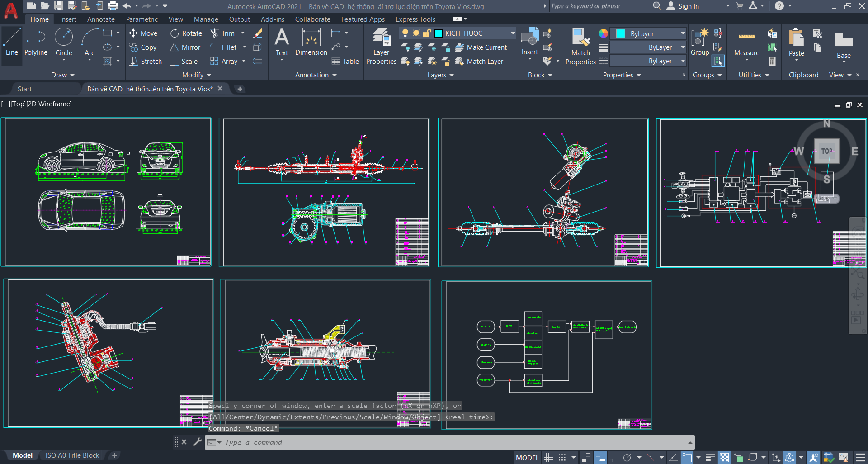The width and height of the screenshot is (868, 464).
Task: Select the Polyline tool
Action: click(36, 42)
